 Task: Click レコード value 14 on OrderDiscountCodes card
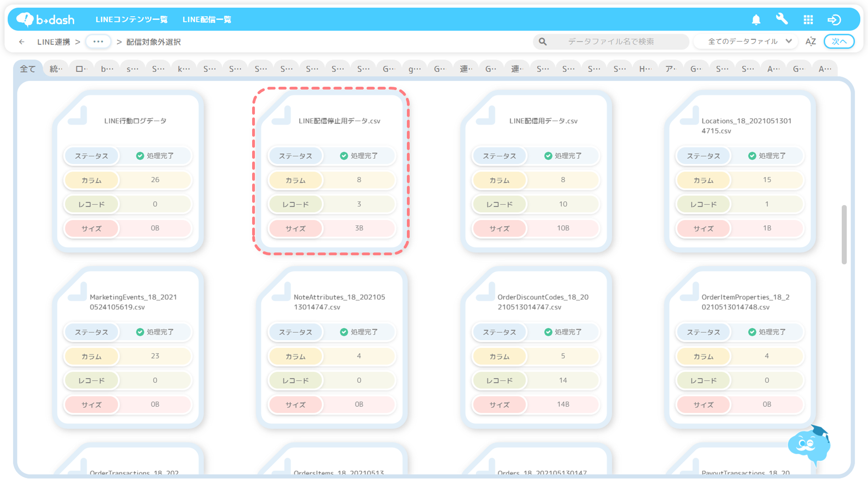tap(563, 380)
